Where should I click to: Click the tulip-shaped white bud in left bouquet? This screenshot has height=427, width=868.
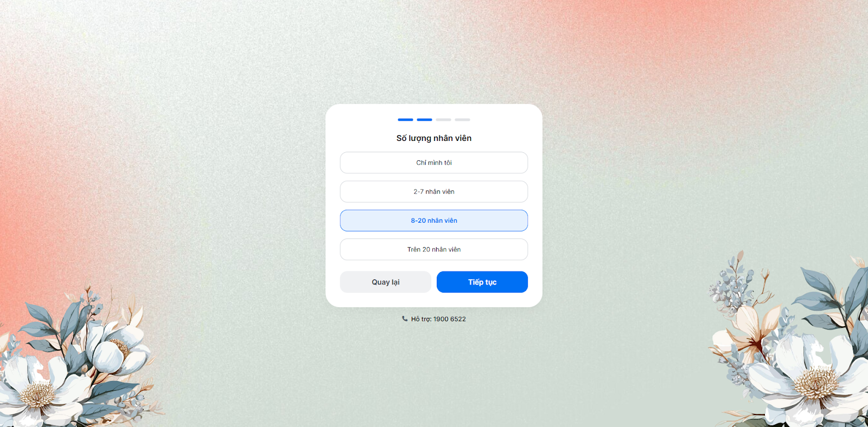coord(106,347)
